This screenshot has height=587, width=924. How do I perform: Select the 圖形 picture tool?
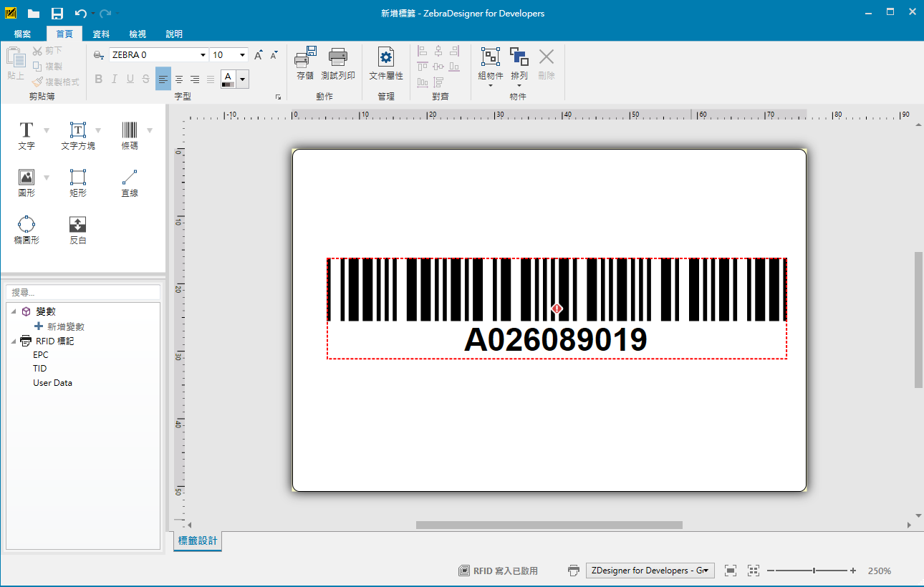tap(27, 183)
